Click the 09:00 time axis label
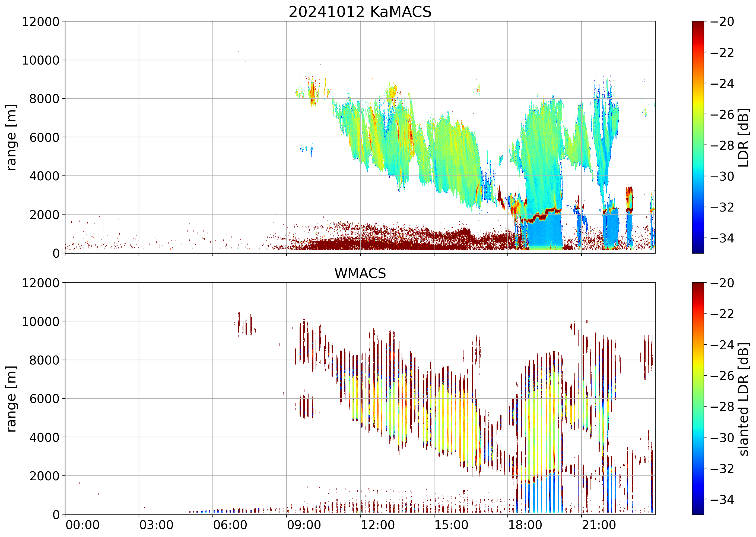This screenshot has height=537, width=756. point(304,525)
